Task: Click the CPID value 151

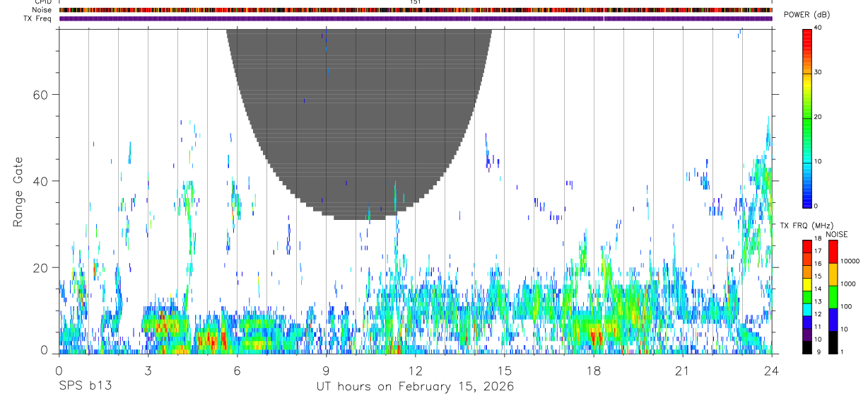Action: point(416,2)
